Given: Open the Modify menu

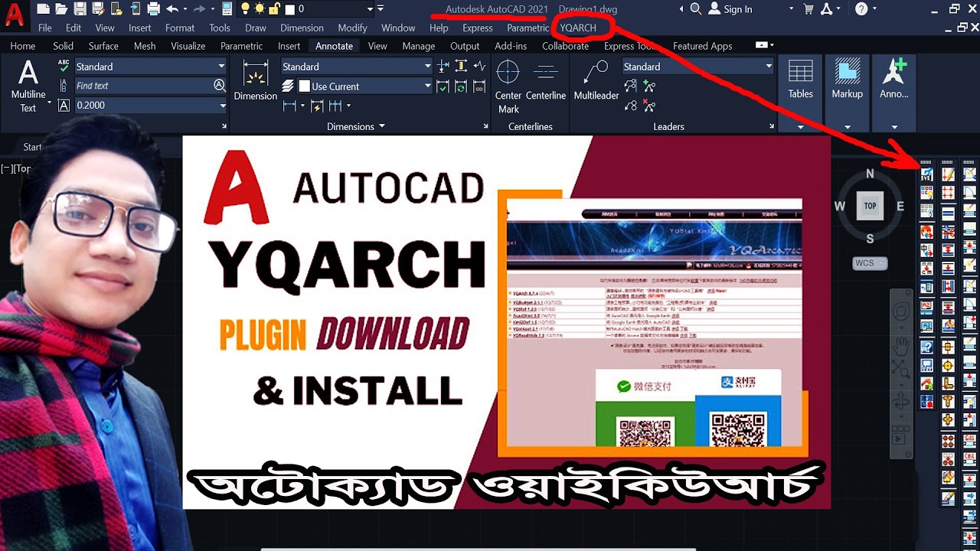Looking at the screenshot, I should (x=352, y=28).
